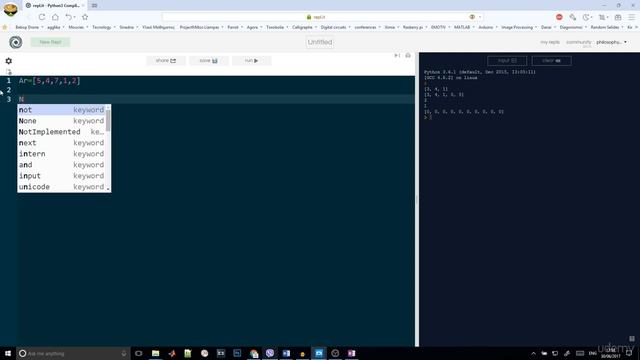The height and width of the screenshot is (360, 640).
Task: Click code line Ar=[5,4,7,1,2] in the editor
Action: (49, 81)
